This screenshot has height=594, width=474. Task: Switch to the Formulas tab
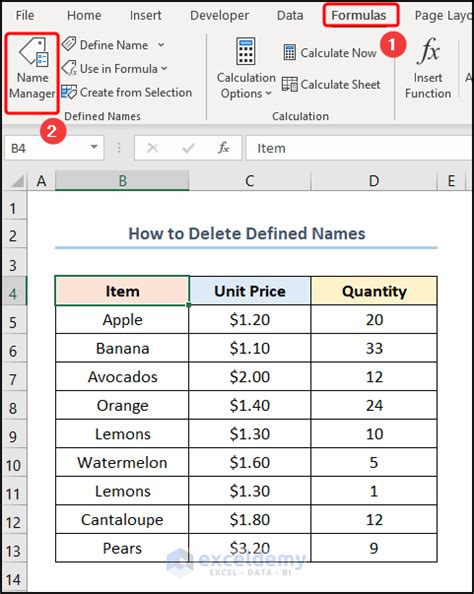tap(358, 16)
